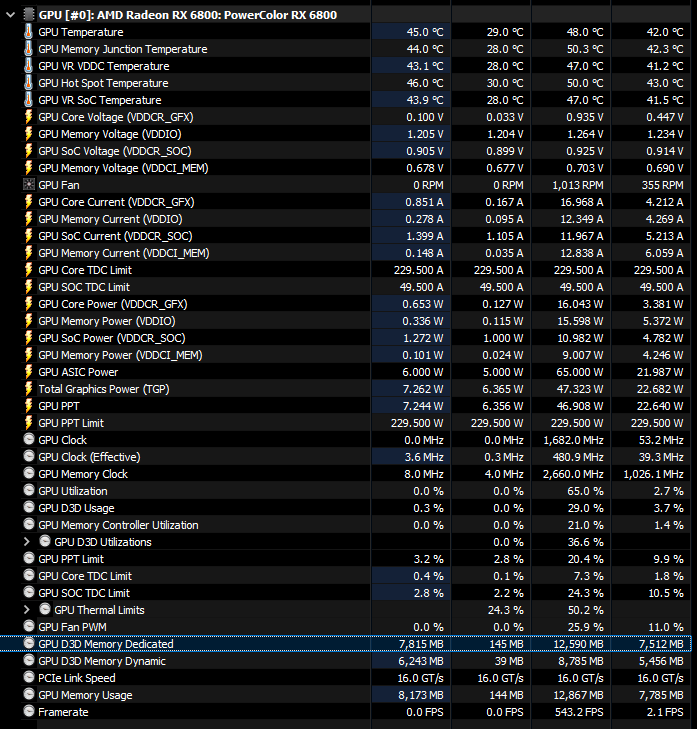The image size is (697, 729).
Task: Click lightning icon beside GPU Core TDC Limit amps row
Action: [29, 270]
